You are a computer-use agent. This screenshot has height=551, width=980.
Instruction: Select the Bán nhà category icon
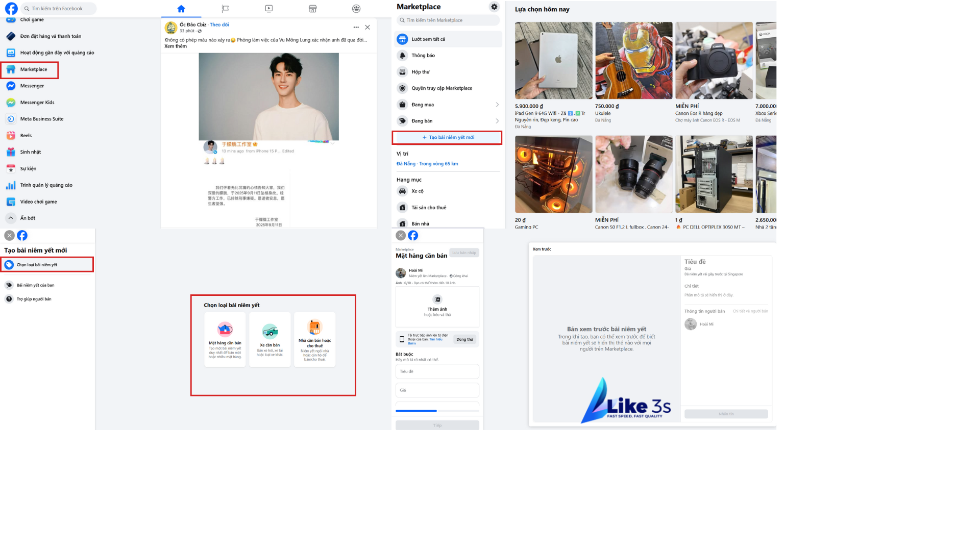[403, 223]
